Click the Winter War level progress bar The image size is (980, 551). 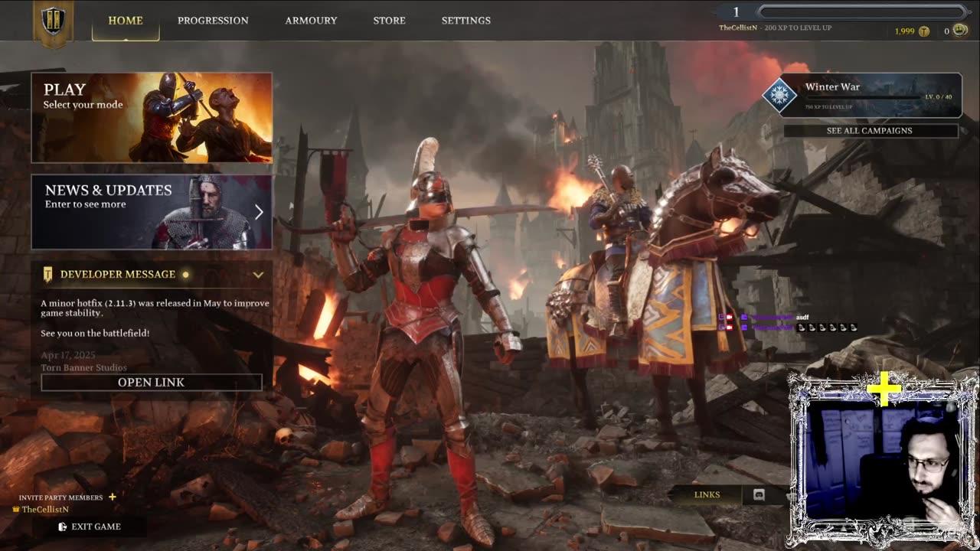864,97
